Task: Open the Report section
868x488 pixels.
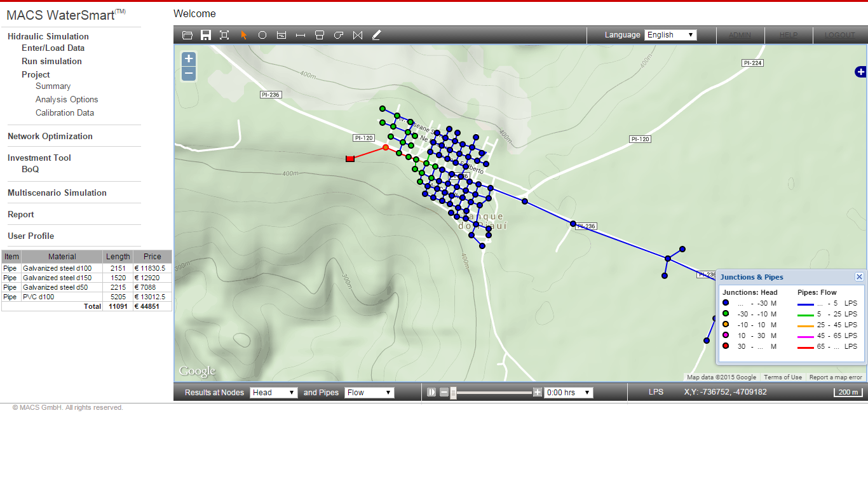Action: pyautogui.click(x=21, y=214)
